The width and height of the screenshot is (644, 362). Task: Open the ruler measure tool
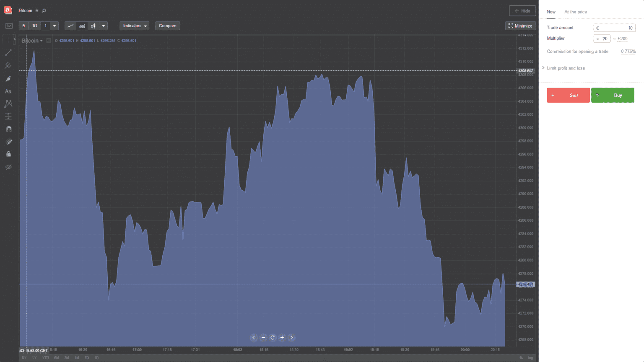click(x=8, y=142)
